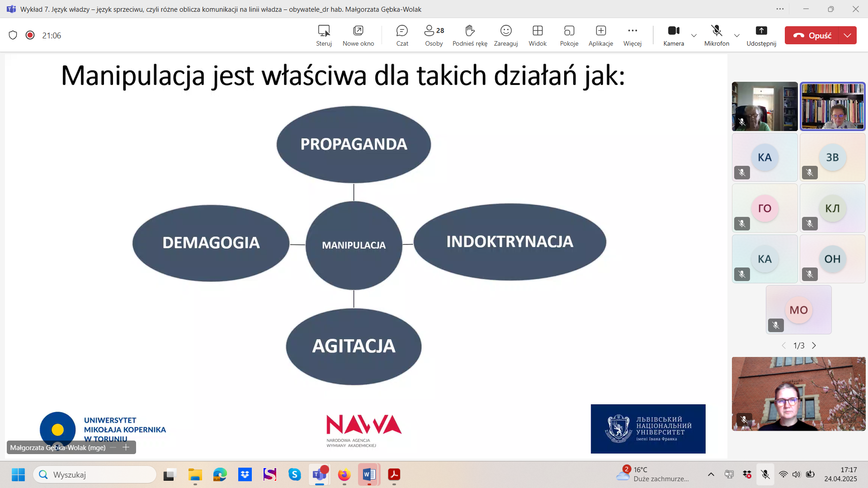The image size is (868, 488).
Task: Toggle system microphone mute in tray
Action: tap(765, 474)
